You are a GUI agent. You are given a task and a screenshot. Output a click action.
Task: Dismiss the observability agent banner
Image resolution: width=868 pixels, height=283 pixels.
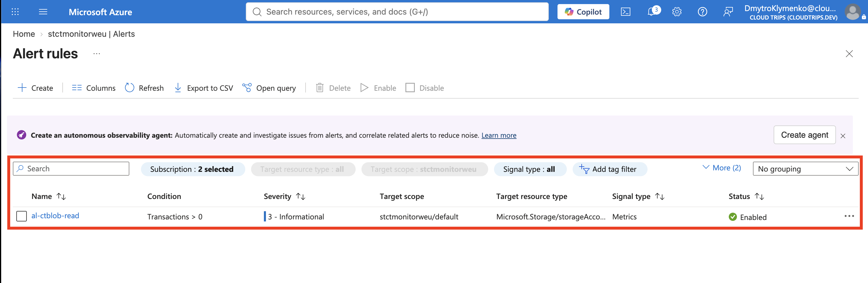pyautogui.click(x=843, y=136)
